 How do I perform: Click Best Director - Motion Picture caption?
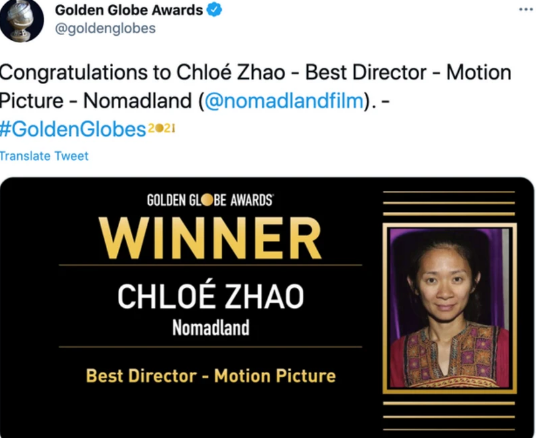coord(211,376)
